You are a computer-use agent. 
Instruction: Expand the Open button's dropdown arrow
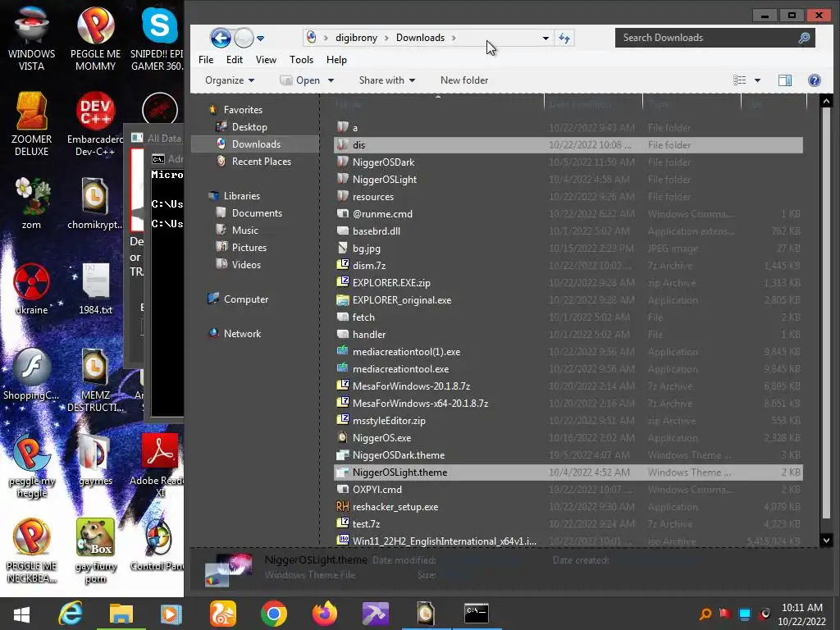(331, 80)
